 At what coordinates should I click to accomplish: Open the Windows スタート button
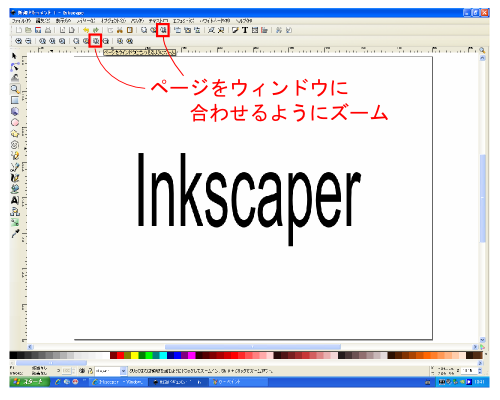coord(30,382)
